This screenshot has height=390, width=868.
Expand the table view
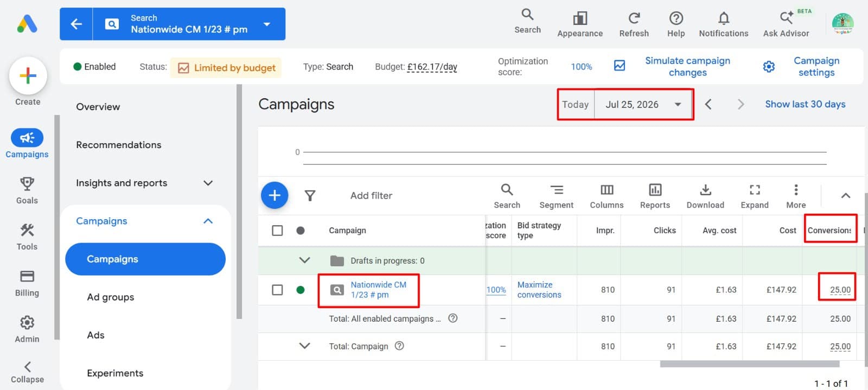(755, 196)
